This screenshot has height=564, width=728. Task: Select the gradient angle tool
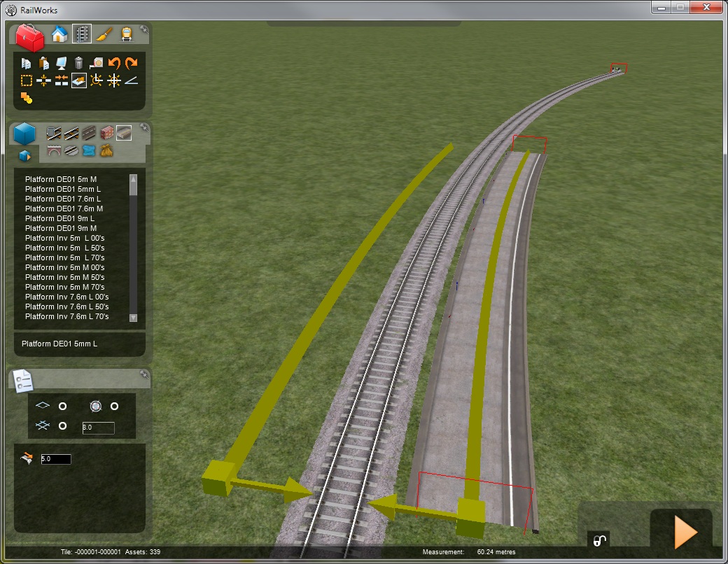132,80
